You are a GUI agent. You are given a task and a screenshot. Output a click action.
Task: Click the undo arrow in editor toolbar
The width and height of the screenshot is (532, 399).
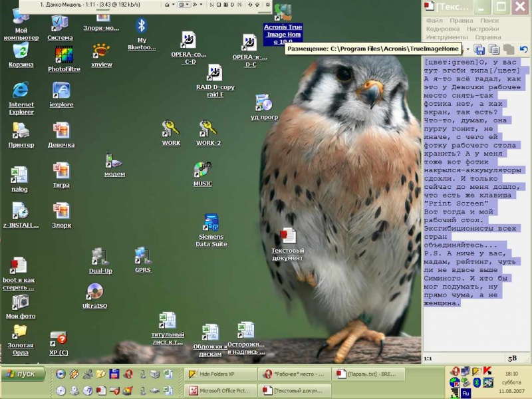[524, 49]
